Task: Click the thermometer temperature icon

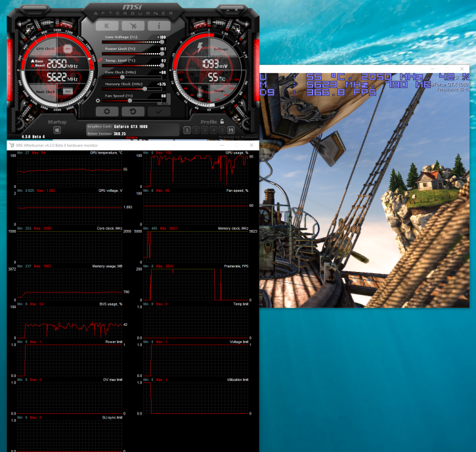Action: (200, 91)
